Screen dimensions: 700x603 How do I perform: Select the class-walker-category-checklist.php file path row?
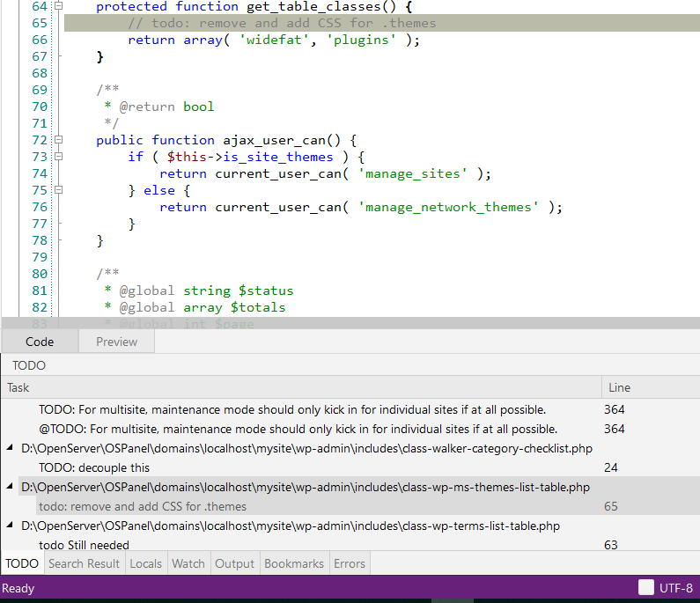tap(306, 448)
